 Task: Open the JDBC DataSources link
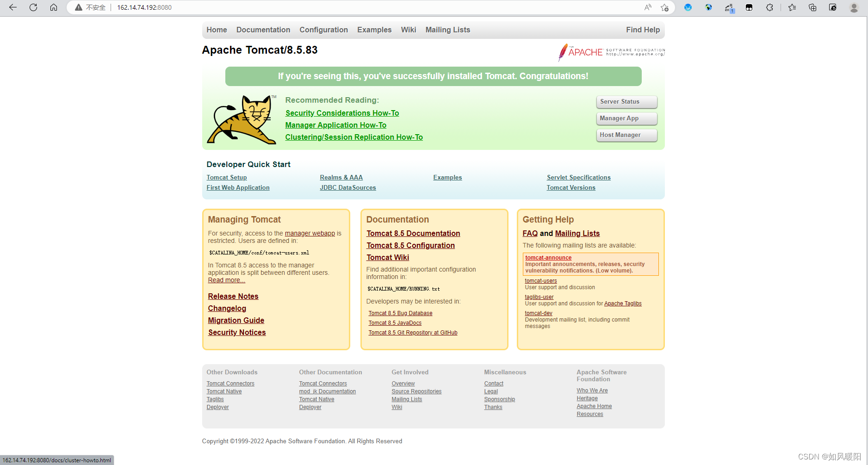click(348, 187)
